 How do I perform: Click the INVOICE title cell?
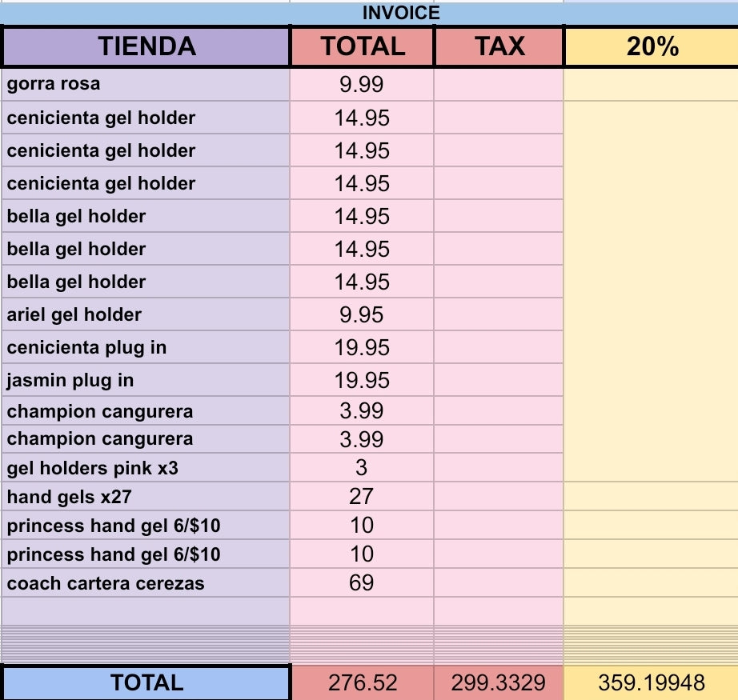(x=401, y=13)
